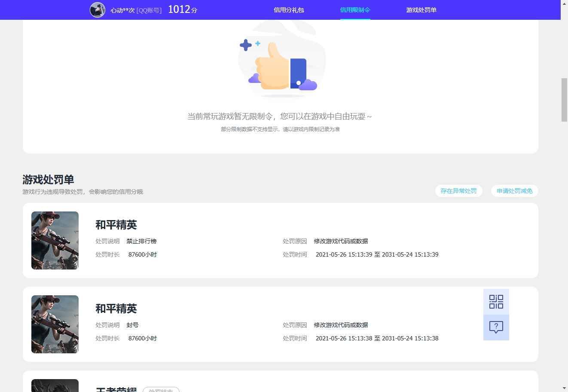568x392 pixels.
Task: Open the QR code panel icon
Action: (x=496, y=301)
